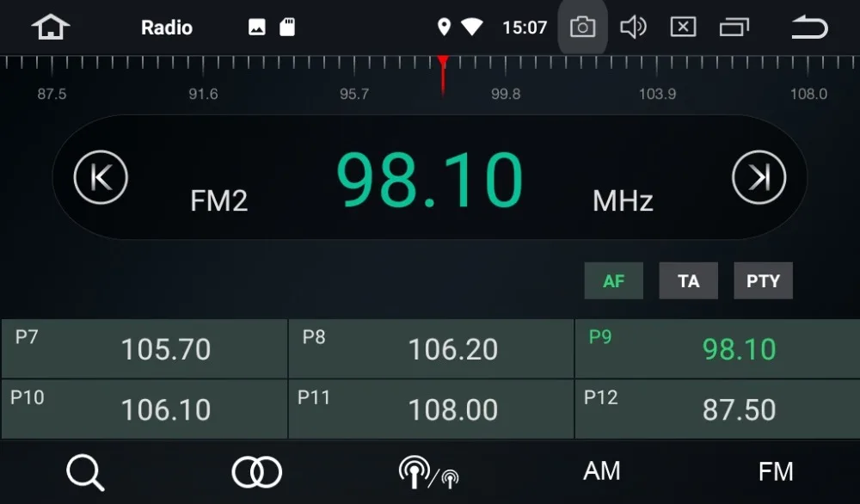Image resolution: width=860 pixels, height=504 pixels.
Task: Tap the FM2 band label
Action: click(218, 200)
